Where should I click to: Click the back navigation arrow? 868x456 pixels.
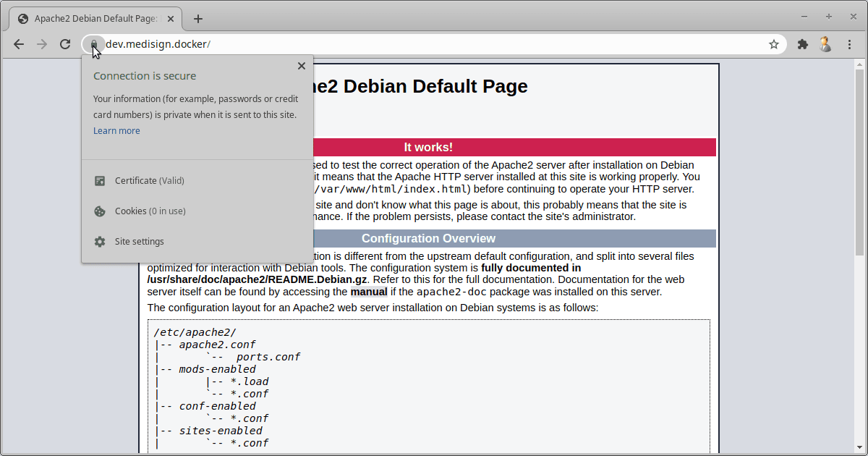[19, 44]
